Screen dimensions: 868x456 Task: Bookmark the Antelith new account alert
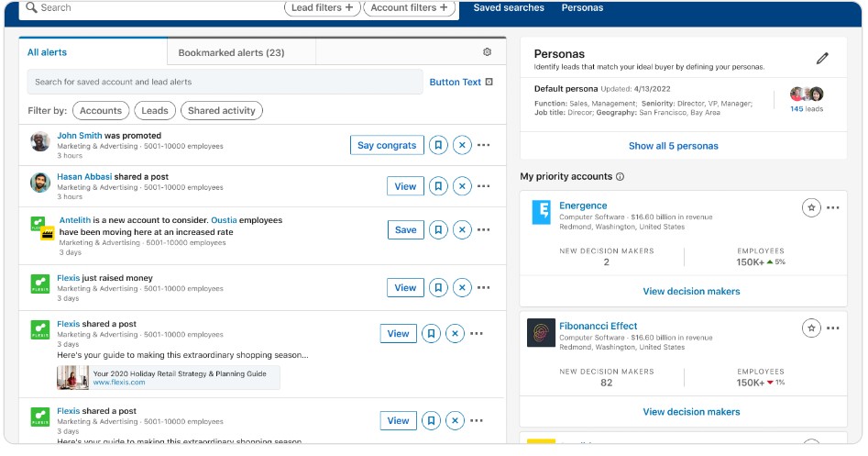pyautogui.click(x=438, y=229)
